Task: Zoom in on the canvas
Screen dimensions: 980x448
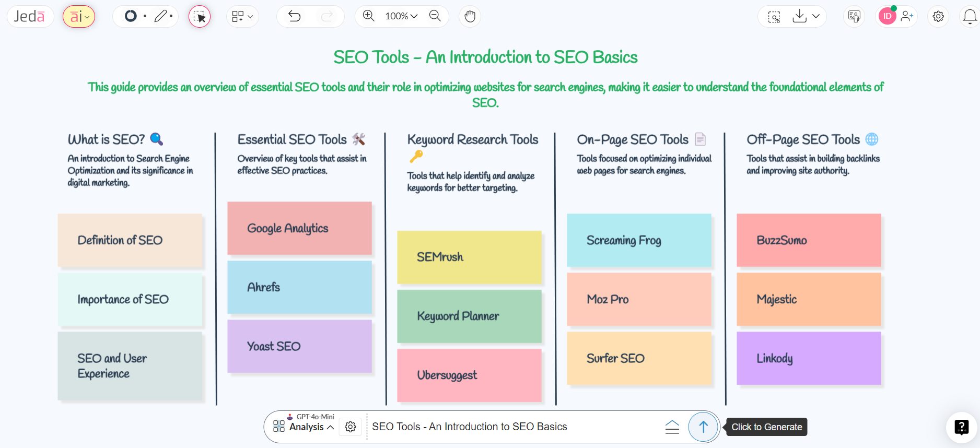Action: coord(369,16)
